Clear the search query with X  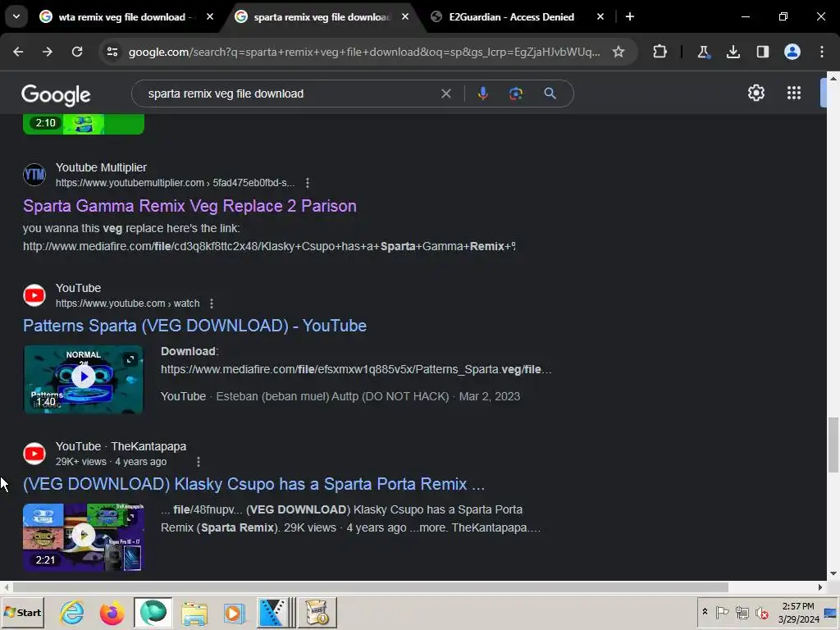(x=445, y=94)
